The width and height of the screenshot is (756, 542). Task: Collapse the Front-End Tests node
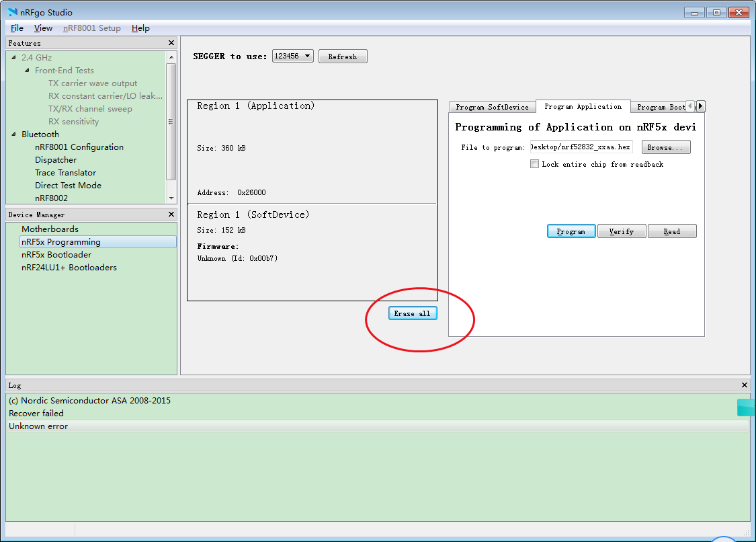pyautogui.click(x=27, y=71)
